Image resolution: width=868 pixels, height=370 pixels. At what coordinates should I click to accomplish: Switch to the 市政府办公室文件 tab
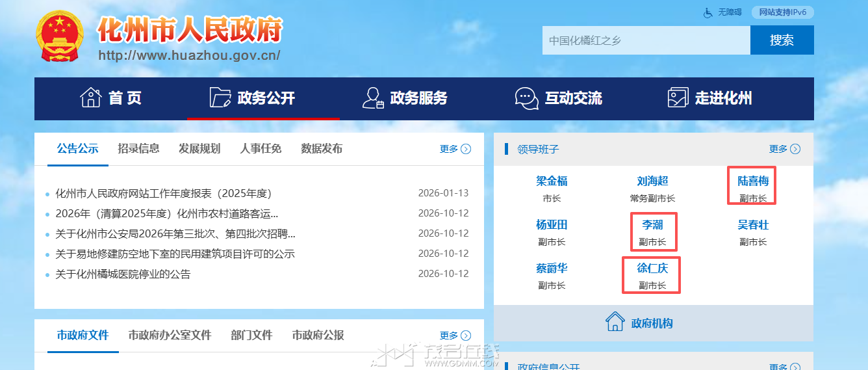(170, 336)
